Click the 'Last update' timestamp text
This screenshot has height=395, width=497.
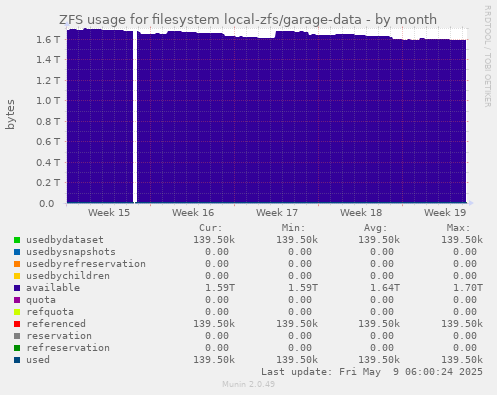click(x=372, y=372)
